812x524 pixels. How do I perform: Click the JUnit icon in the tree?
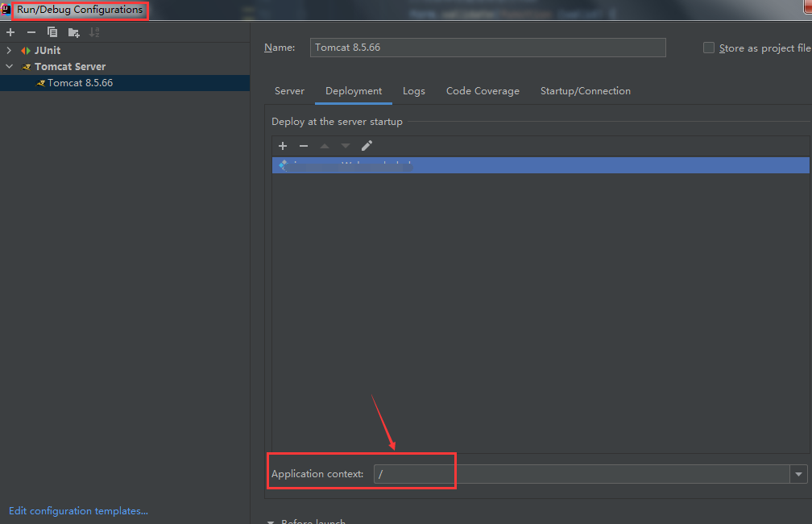tap(26, 50)
